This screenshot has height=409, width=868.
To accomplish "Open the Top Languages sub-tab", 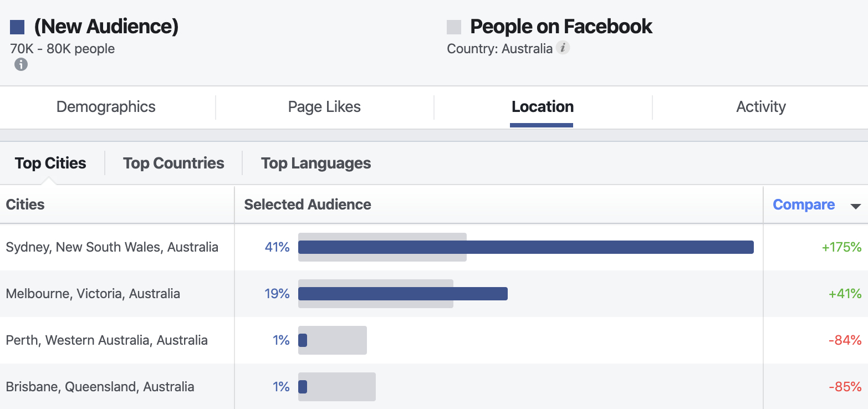I will [316, 163].
